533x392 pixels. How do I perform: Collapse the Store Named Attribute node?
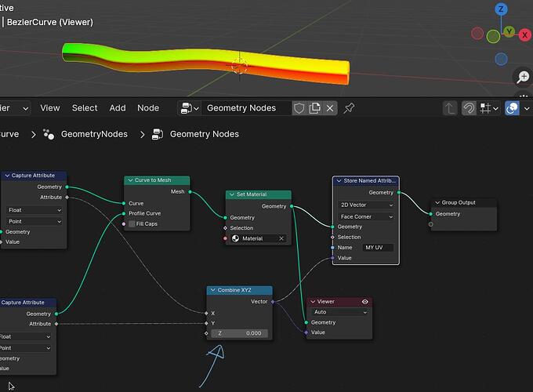(339, 181)
